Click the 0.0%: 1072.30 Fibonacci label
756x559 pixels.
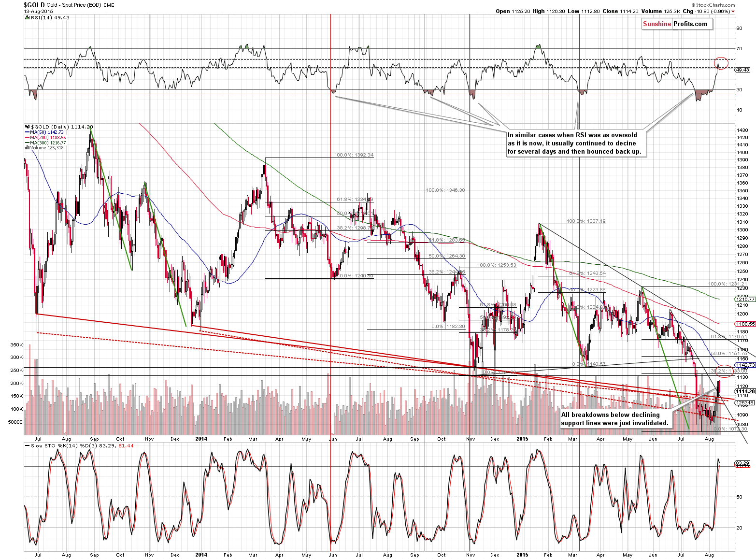[x=730, y=429]
